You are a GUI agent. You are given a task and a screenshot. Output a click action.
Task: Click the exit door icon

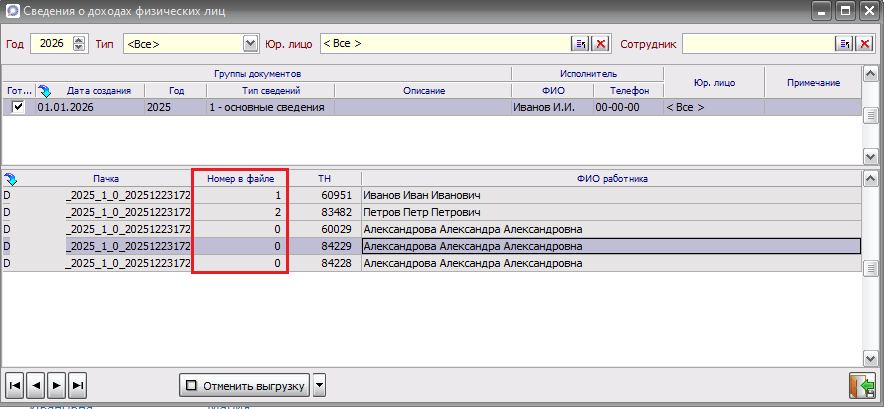[860, 385]
